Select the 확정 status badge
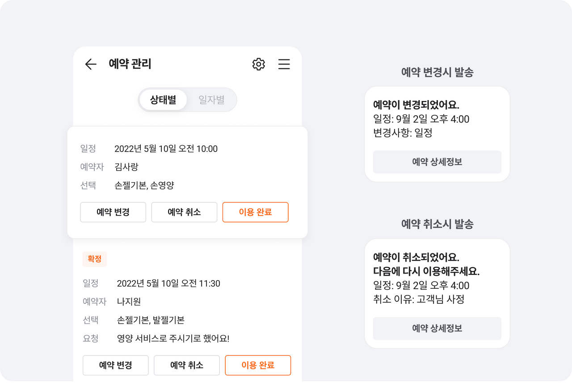 pyautogui.click(x=95, y=259)
